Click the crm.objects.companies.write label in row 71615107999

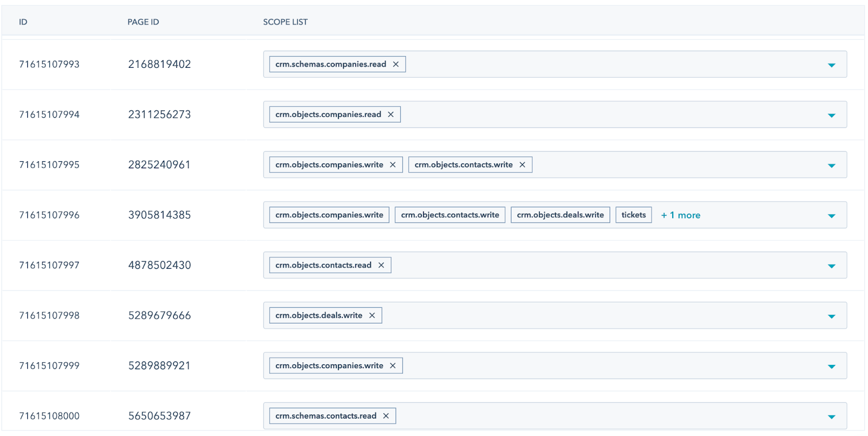[x=329, y=365]
